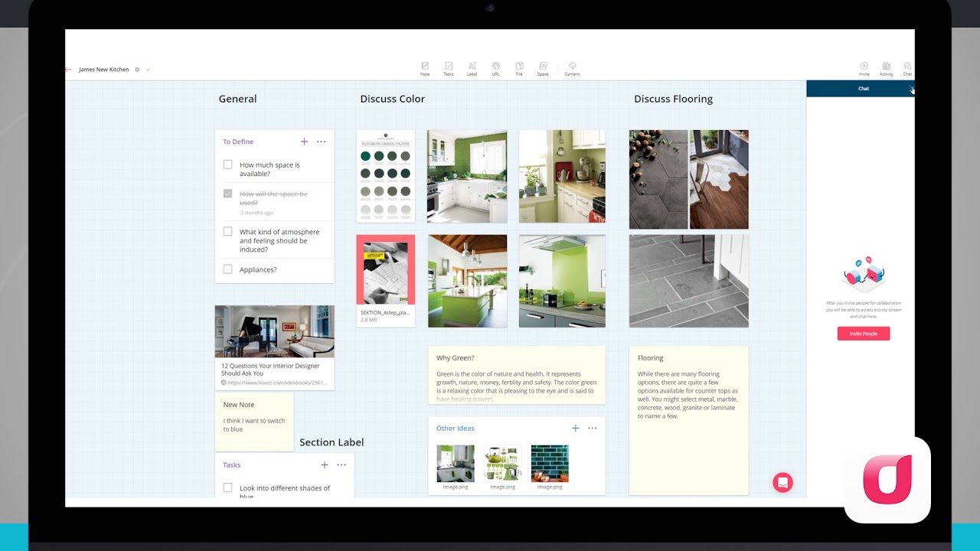
Task: Open first Image.png in Other Ideas
Action: click(456, 464)
